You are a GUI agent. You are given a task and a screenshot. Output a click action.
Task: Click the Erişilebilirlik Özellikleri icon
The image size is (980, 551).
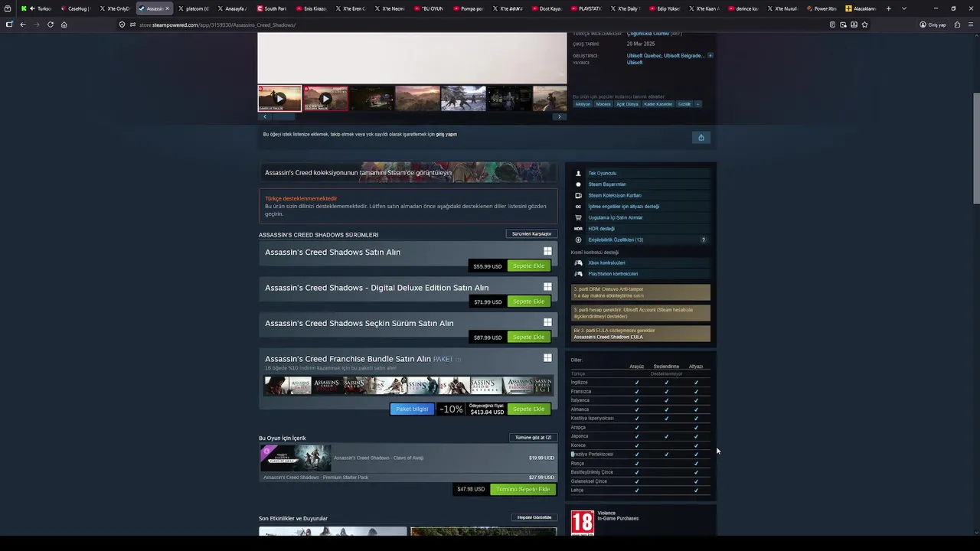click(x=578, y=240)
